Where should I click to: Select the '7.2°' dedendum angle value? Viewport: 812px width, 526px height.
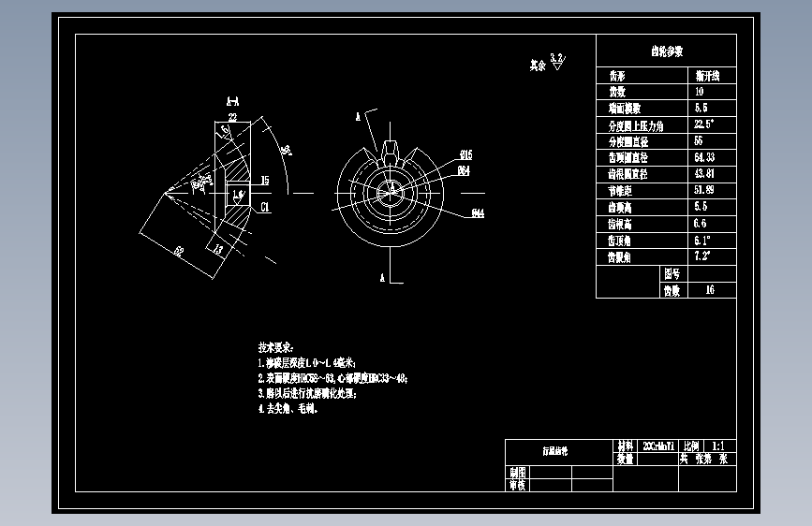click(702, 256)
